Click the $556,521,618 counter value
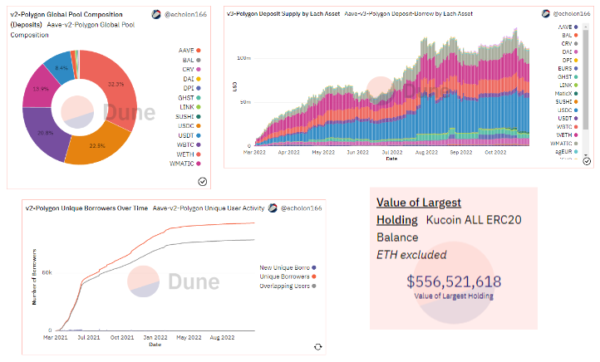Image resolution: width=600 pixels, height=362 pixels. tap(454, 282)
